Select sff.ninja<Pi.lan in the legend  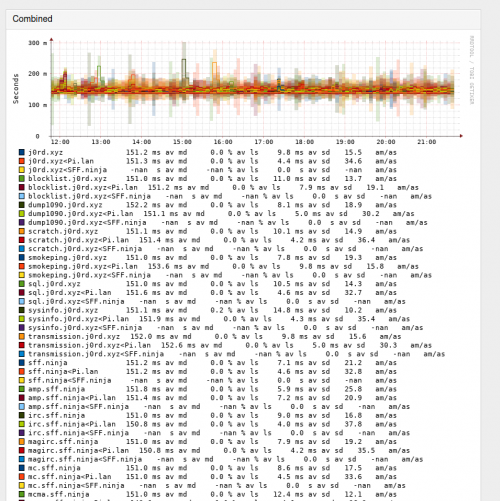pos(63,372)
